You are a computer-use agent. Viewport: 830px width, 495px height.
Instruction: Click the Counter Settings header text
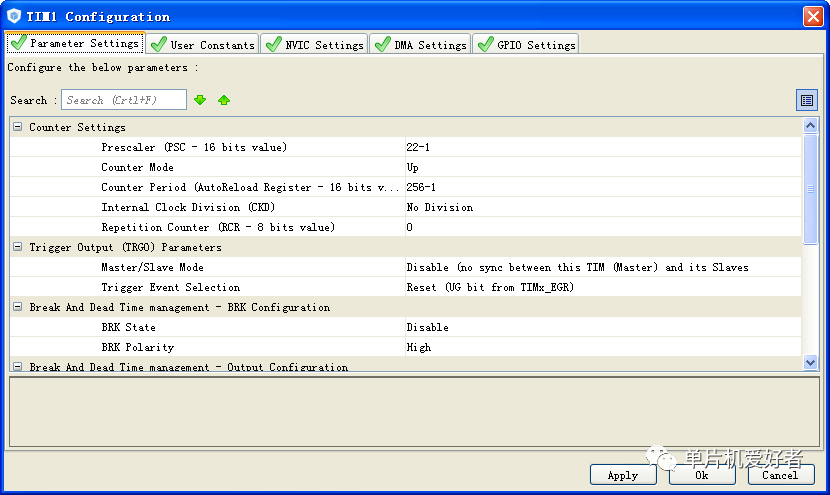coord(77,127)
